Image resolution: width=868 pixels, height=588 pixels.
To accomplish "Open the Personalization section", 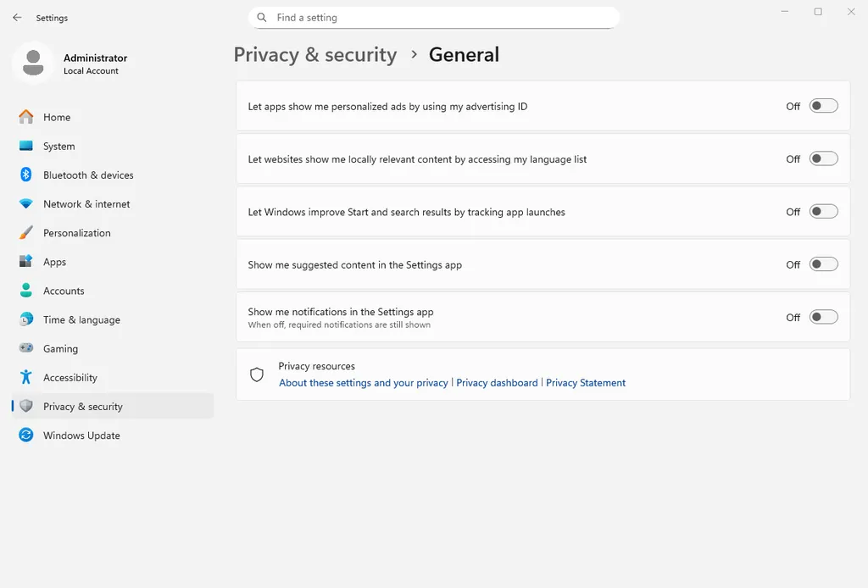I will (x=25, y=233).
